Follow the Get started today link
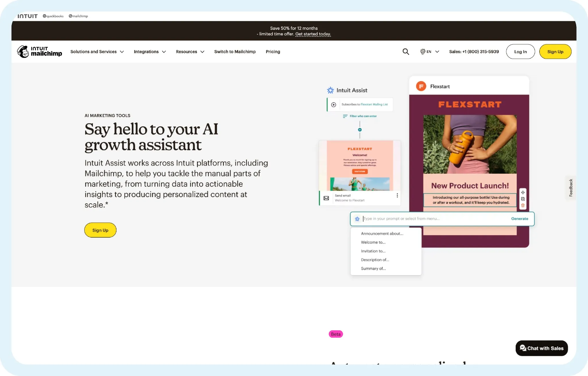Viewport: 588px width, 376px height. tap(313, 34)
